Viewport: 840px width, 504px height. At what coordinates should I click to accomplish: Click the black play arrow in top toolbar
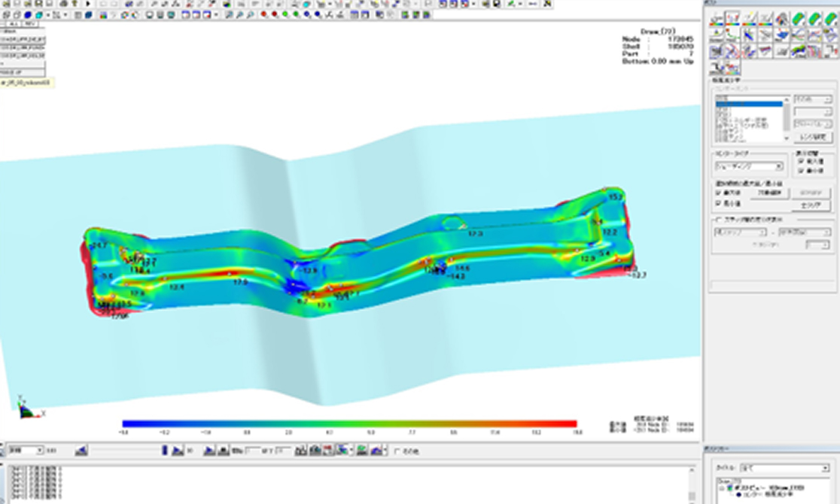click(x=88, y=4)
